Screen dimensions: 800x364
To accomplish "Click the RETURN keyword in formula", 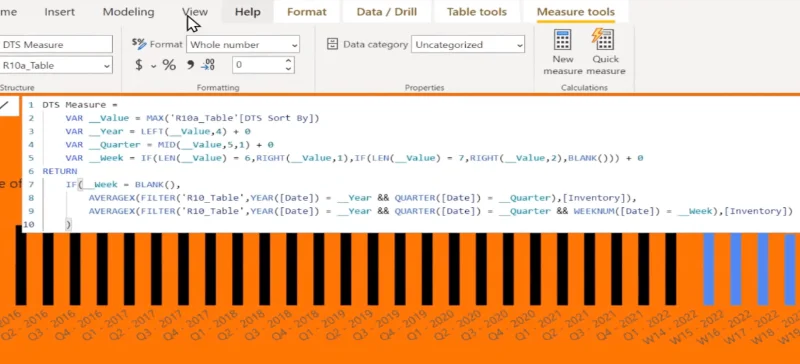I will tap(60, 171).
